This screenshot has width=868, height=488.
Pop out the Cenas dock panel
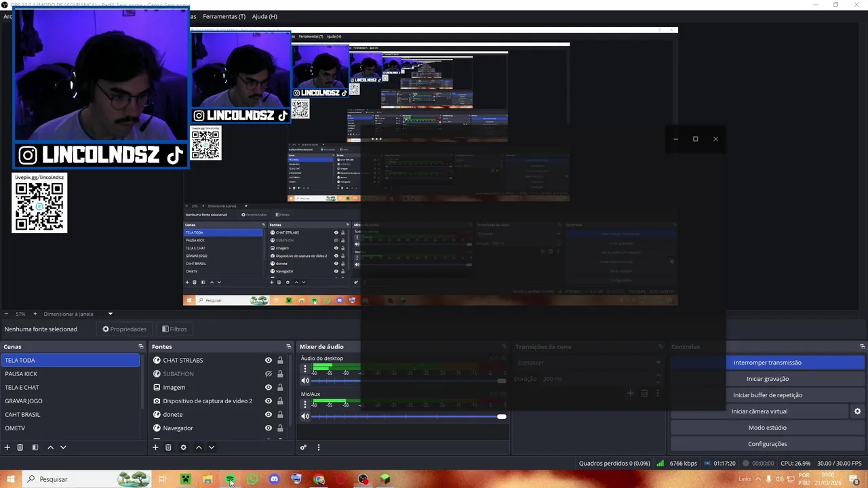tap(141, 346)
